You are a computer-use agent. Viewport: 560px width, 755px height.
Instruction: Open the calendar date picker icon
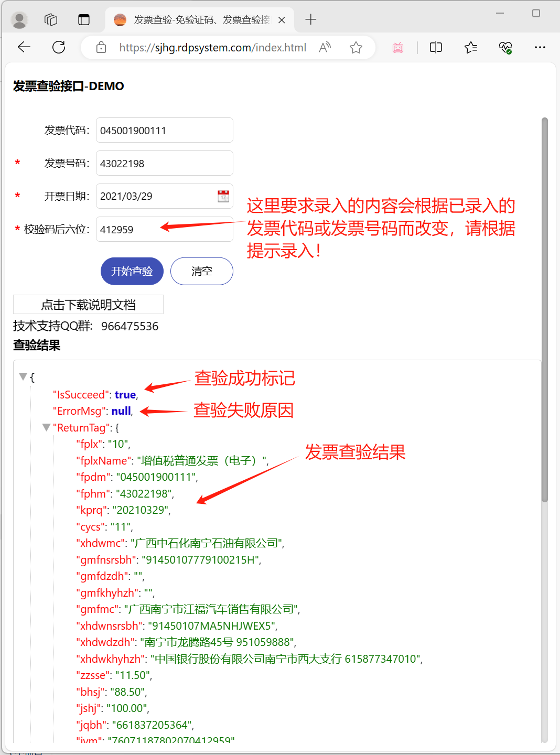(223, 196)
